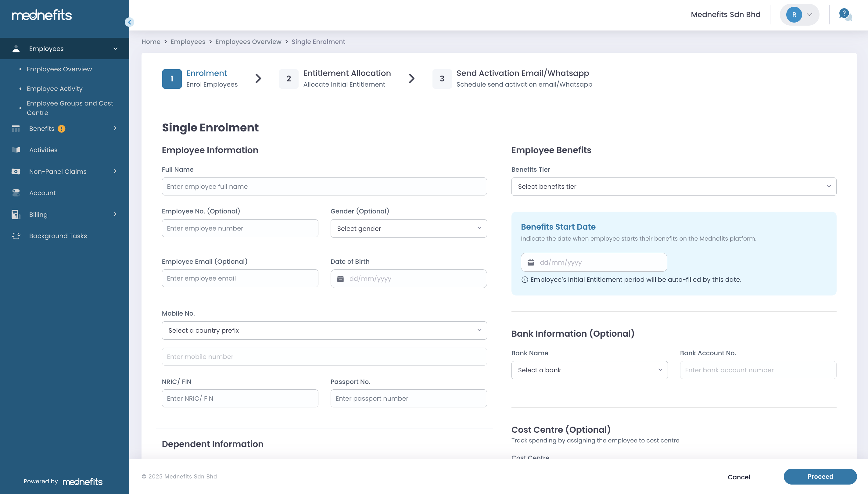Viewport: 868px width, 494px height.
Task: Click the initial entitlement info icon
Action: coord(525,280)
